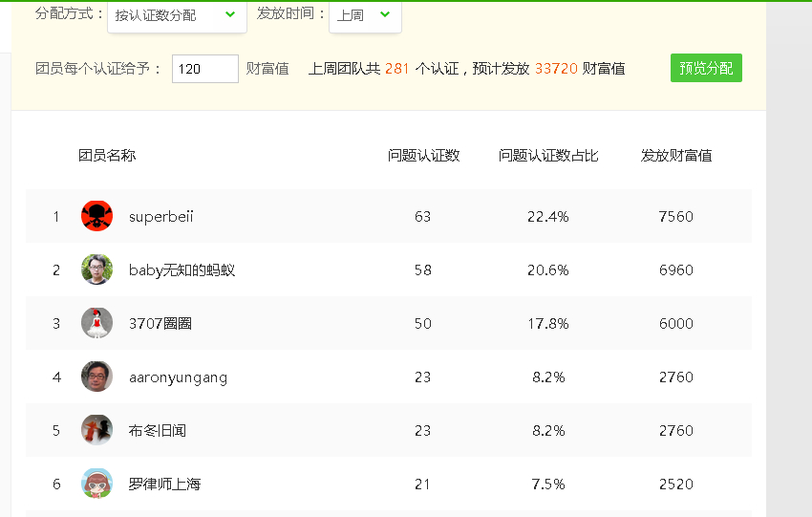Open aaronyungang's avatar photo

96,377
